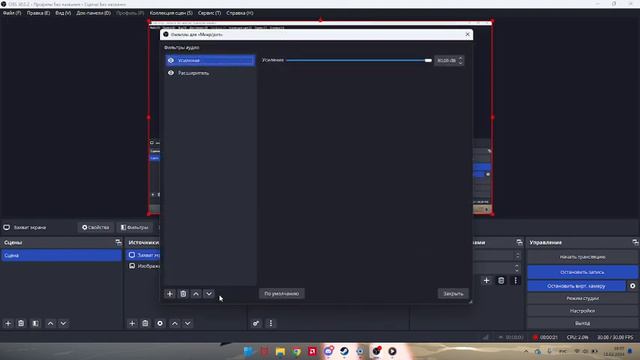The height and width of the screenshot is (360, 640).
Task: Click the gain dB value field
Action: (x=446, y=60)
